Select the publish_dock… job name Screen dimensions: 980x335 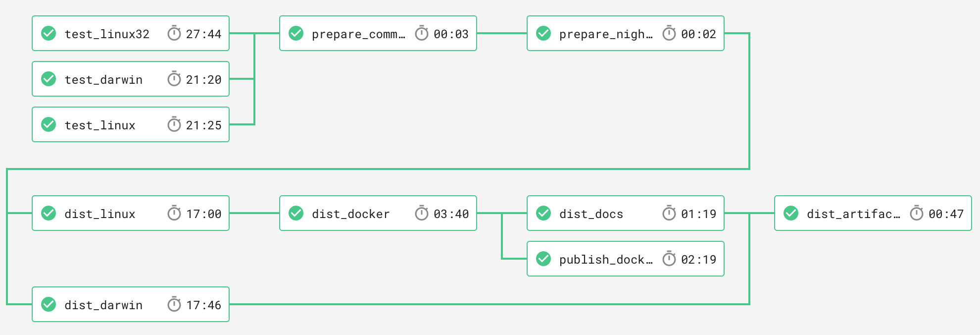tap(606, 259)
